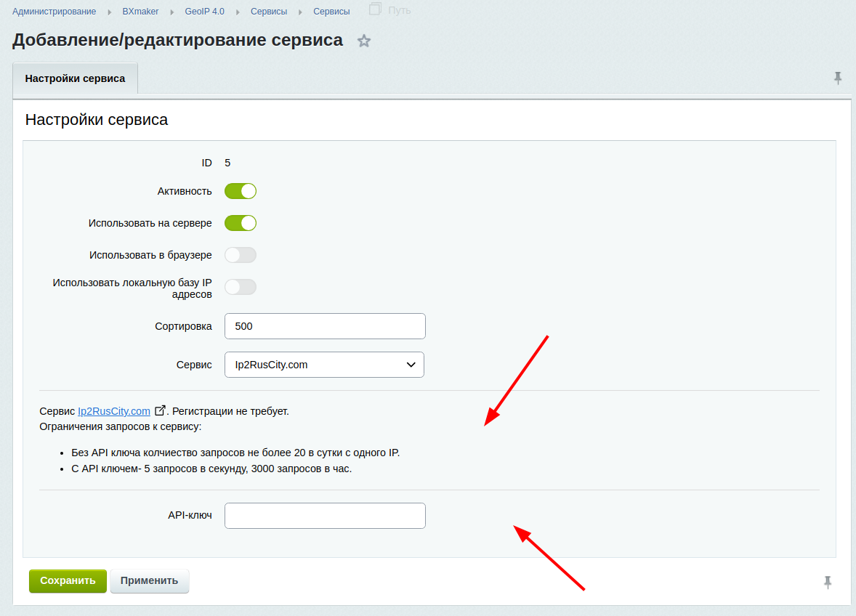The height and width of the screenshot is (616, 856).
Task: Expand the arrow after BXmaker breadcrumb
Action: pos(171,12)
